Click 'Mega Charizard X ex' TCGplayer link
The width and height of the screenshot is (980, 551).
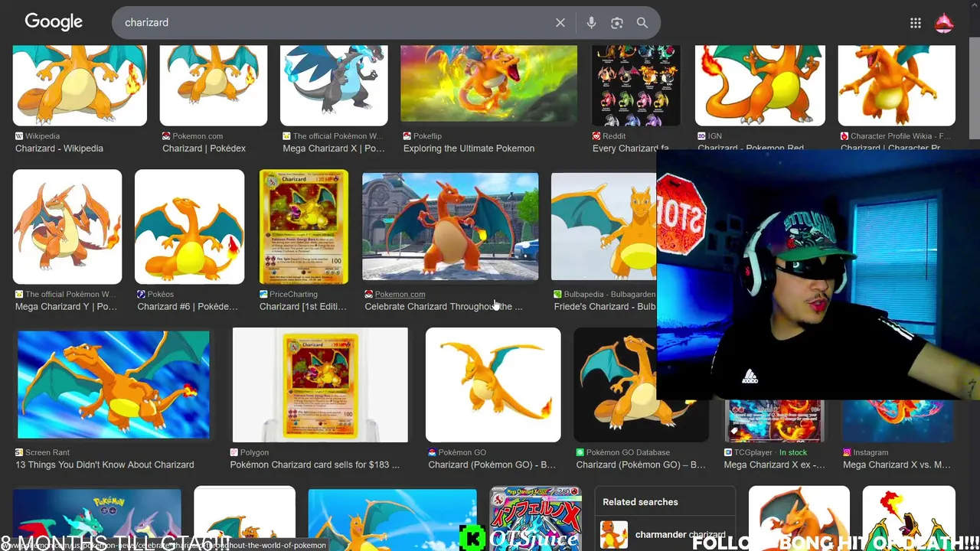coord(775,465)
